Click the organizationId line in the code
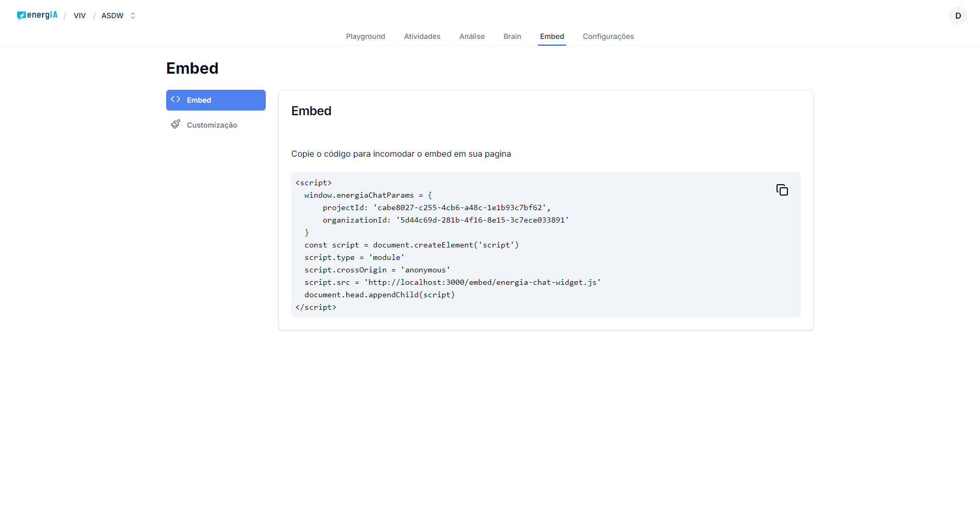Screen dimensions: 980x511 [446, 220]
